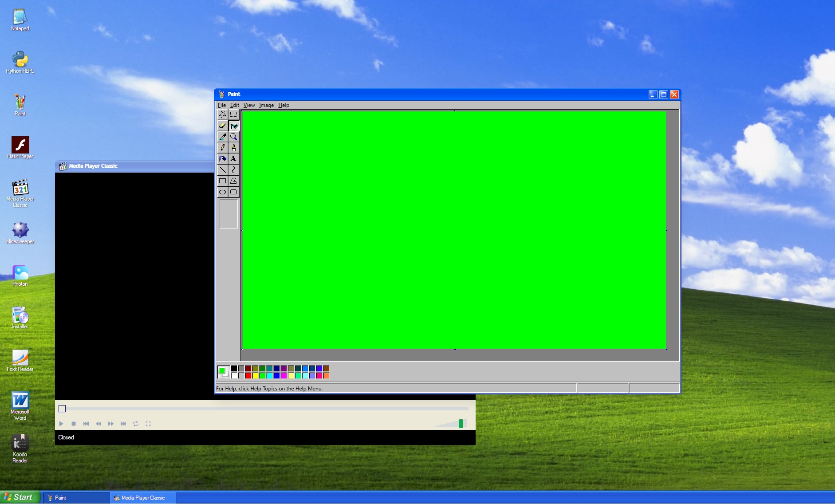835x504 pixels.
Task: Select the Eraser tool in Paint
Action: [223, 126]
